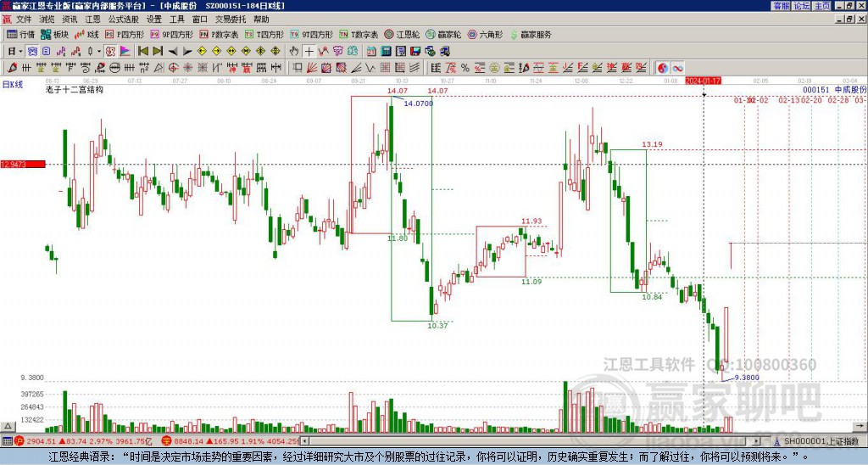Open the 日 period dropdown arrow

20,51
